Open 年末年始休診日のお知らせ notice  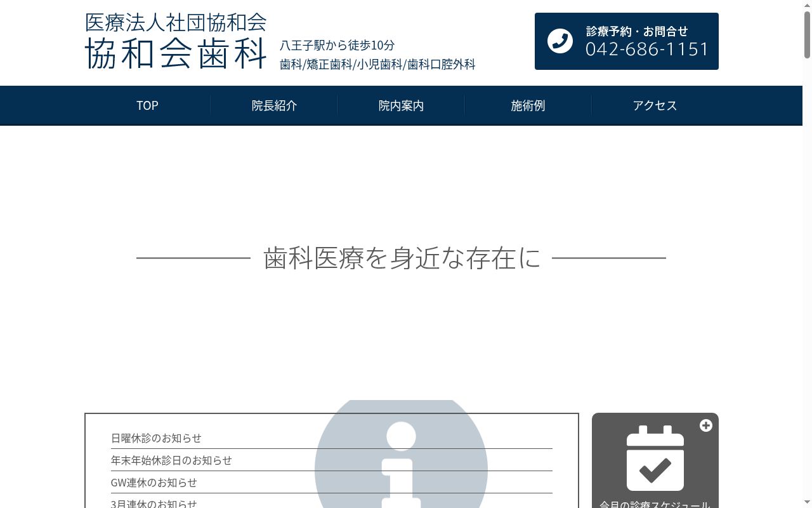171,460
